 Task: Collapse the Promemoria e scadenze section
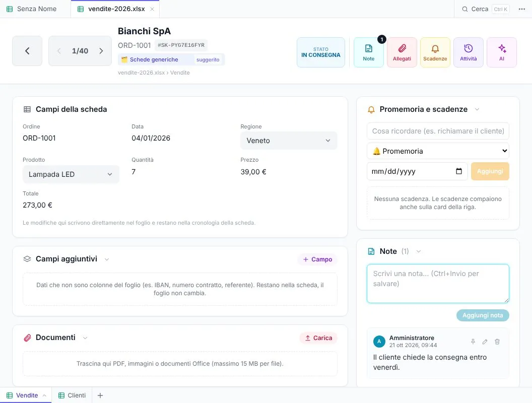(477, 109)
